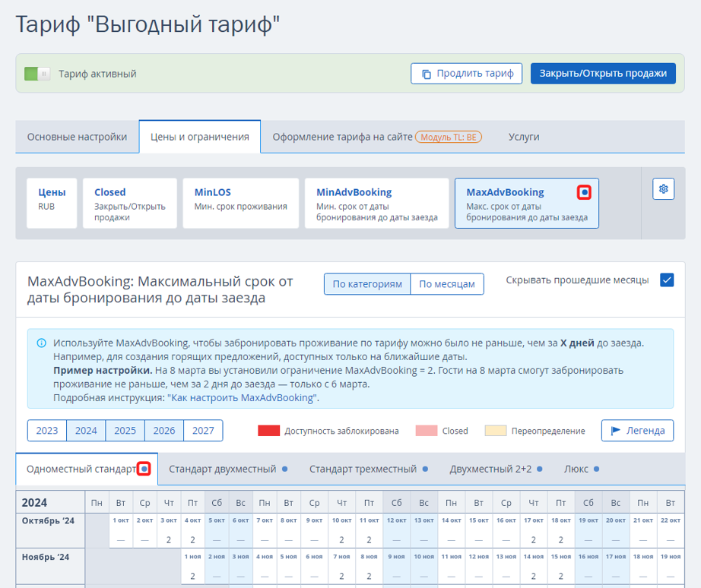Open the Как настроить MaxAdvBooking link
This screenshot has height=588, width=701.
[242, 397]
